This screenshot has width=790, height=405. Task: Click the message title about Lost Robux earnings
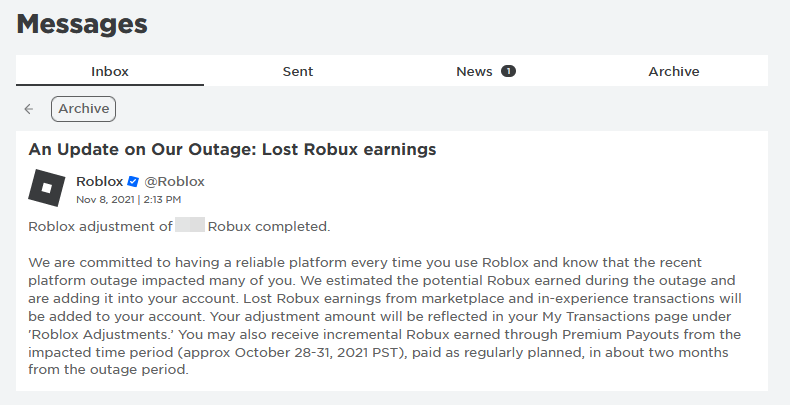pyautogui.click(x=232, y=150)
